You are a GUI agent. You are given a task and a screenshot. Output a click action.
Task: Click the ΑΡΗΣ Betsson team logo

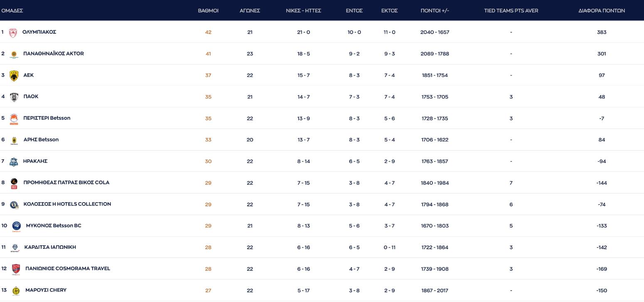[14, 140]
